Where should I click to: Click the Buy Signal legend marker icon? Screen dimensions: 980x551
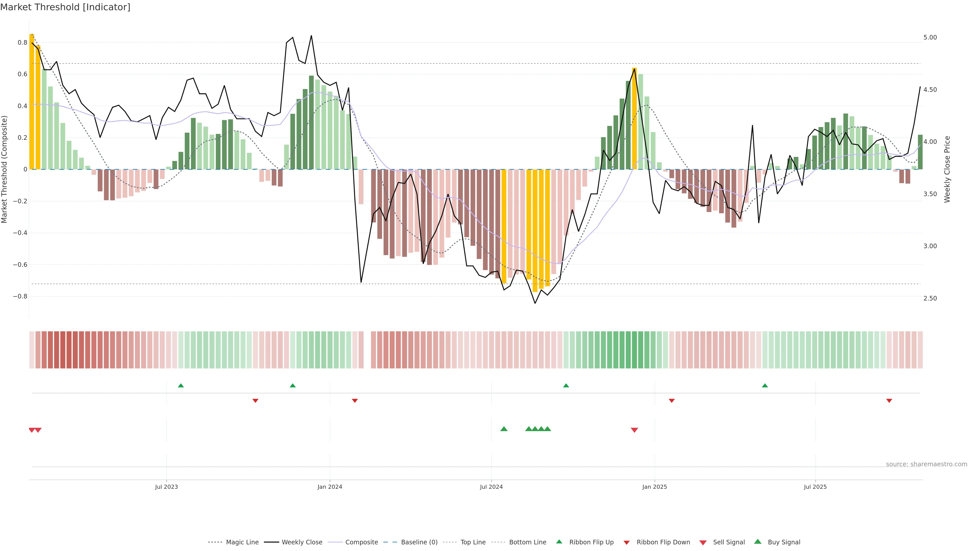pos(757,542)
